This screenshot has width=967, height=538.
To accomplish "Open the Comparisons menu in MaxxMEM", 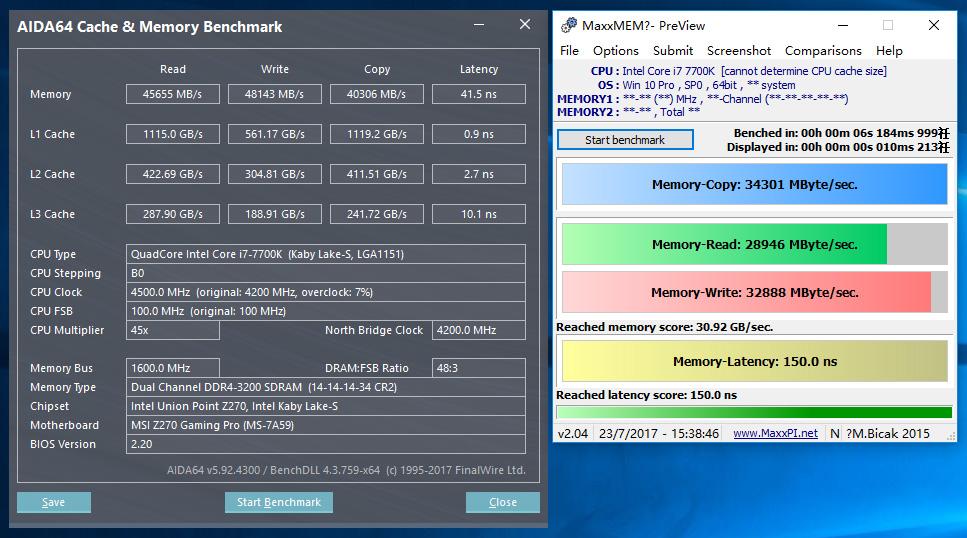I will pyautogui.click(x=823, y=51).
